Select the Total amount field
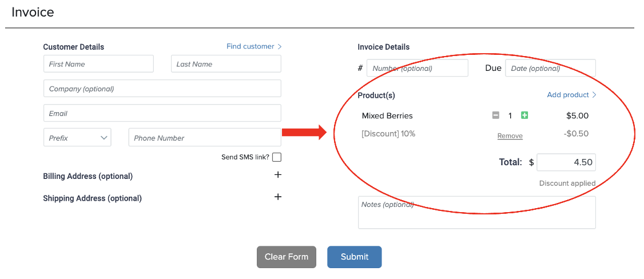The height and width of the screenshot is (279, 644). pos(566,162)
